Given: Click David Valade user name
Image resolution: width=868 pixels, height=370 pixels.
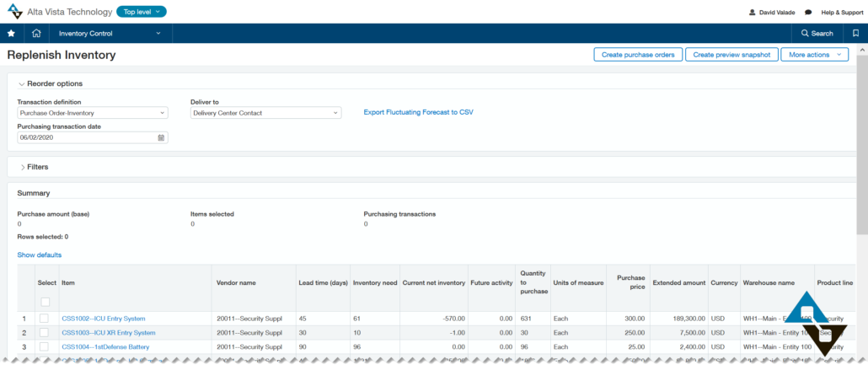Looking at the screenshot, I should 777,12.
